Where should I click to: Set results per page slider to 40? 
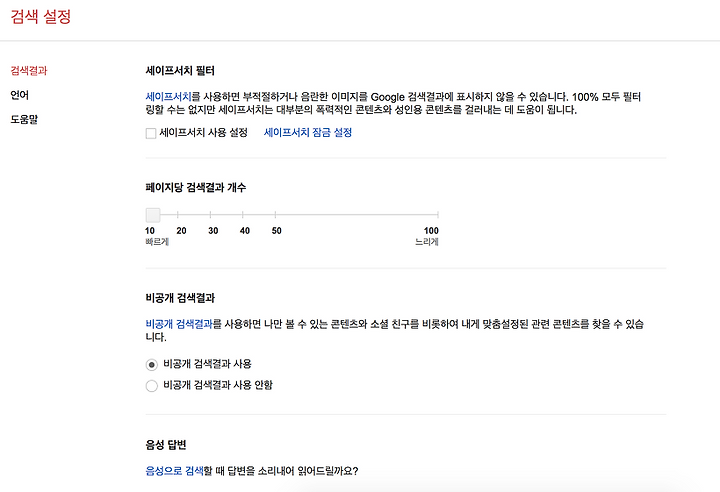242,215
